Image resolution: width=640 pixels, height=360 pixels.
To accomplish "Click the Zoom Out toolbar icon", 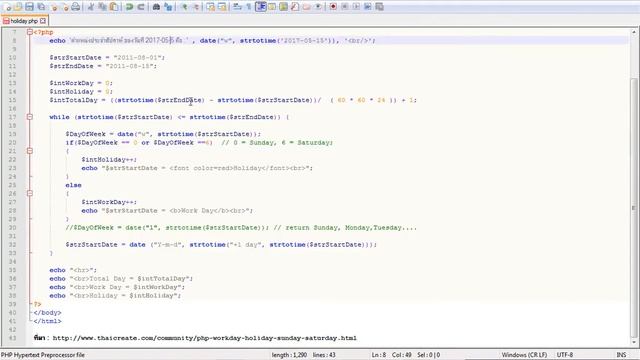I will pyautogui.click(x=196, y=7).
